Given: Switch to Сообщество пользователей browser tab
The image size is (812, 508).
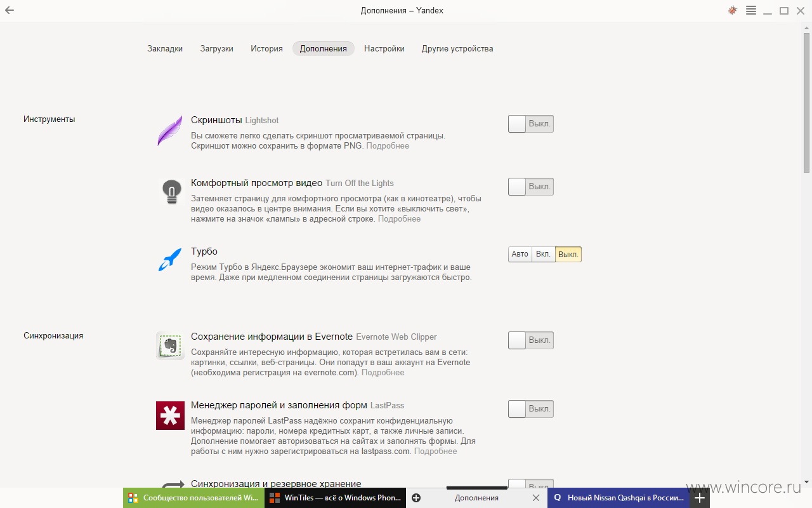Looking at the screenshot, I should 194,498.
